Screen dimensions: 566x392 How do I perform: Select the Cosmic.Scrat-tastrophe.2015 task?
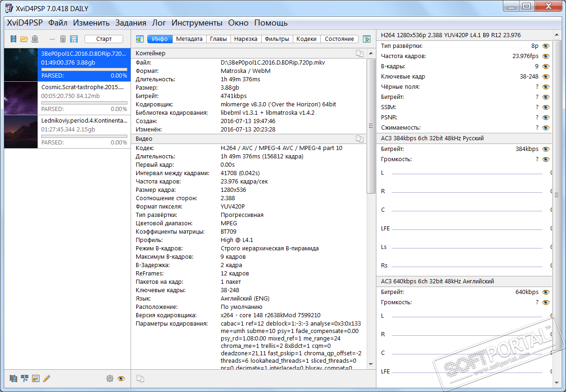(x=67, y=98)
